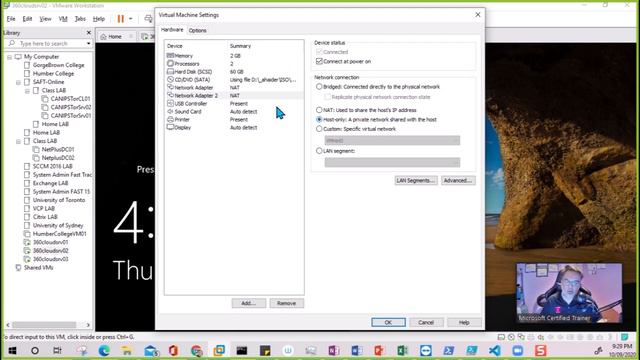Select the CD/DVD (SATA) device

click(x=234, y=80)
